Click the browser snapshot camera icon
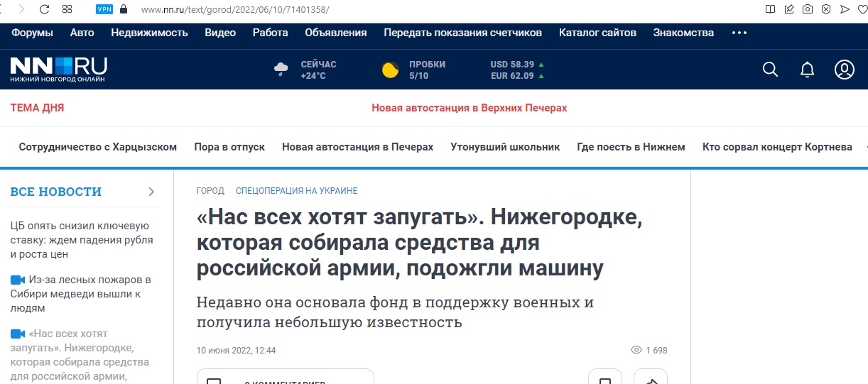868x384 pixels. click(808, 9)
